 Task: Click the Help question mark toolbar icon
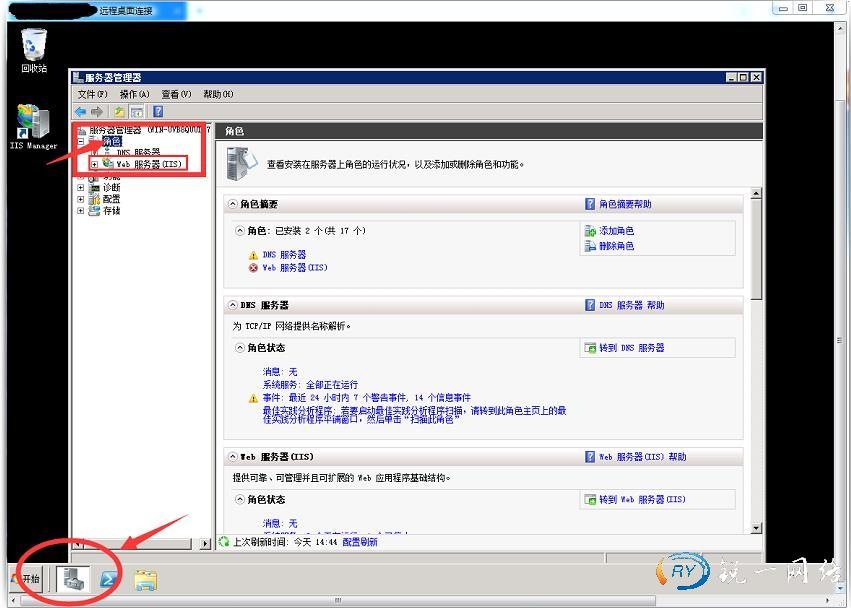pyautogui.click(x=157, y=111)
